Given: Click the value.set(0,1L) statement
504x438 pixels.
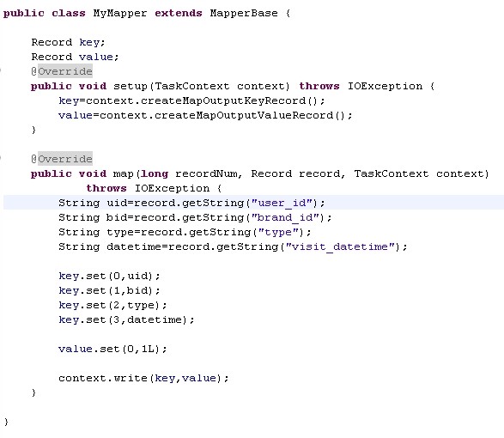Looking at the screenshot, I should [x=112, y=349].
